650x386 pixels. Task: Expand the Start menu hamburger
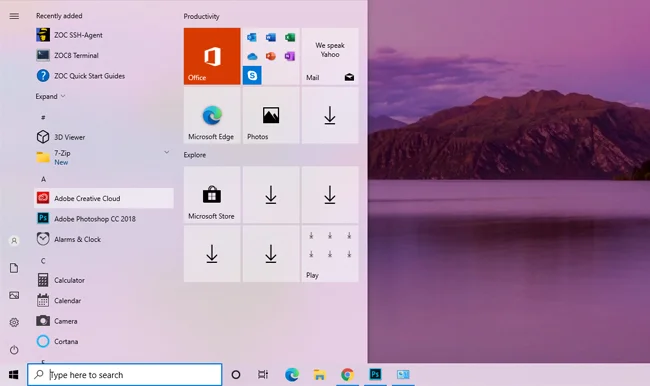tap(14, 16)
